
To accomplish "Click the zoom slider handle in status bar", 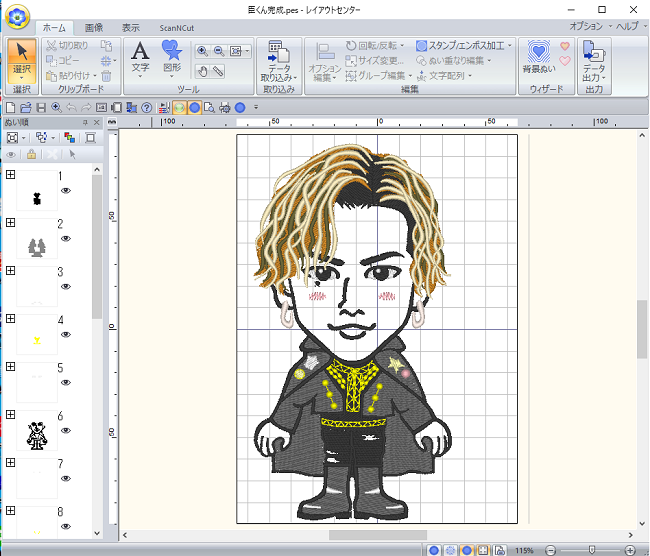I will pyautogui.click(x=592, y=550).
